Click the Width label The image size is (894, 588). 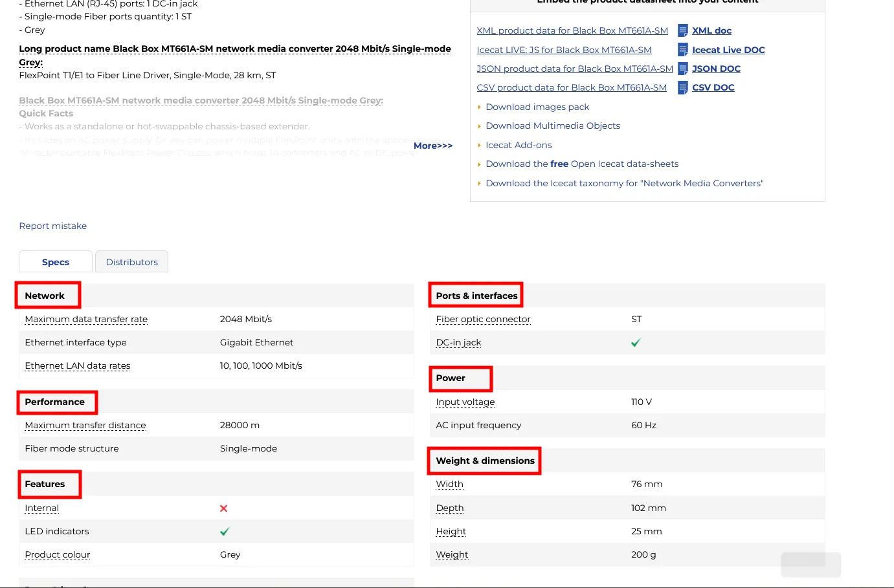tap(449, 484)
